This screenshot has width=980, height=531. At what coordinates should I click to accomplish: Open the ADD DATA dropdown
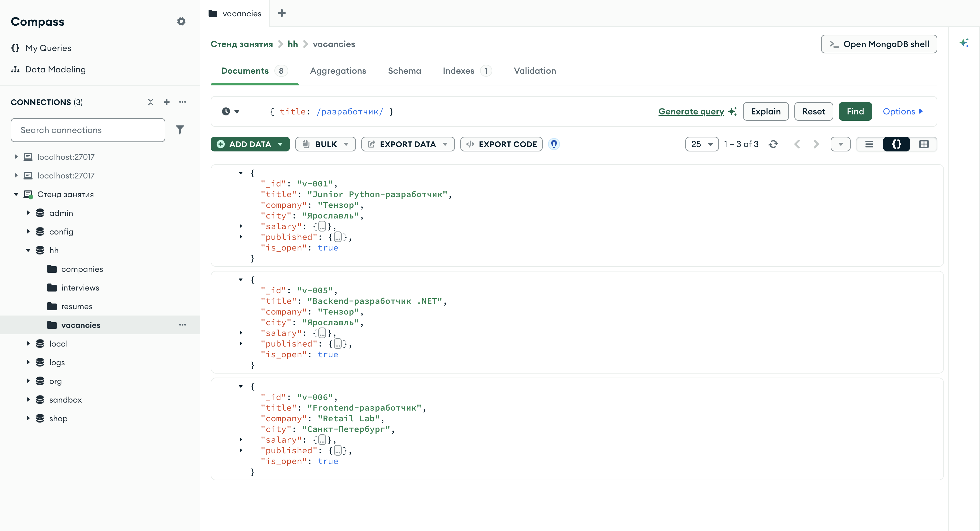point(250,144)
